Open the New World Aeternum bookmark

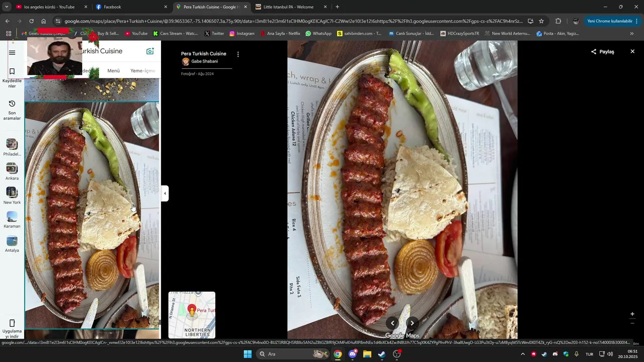click(507, 34)
